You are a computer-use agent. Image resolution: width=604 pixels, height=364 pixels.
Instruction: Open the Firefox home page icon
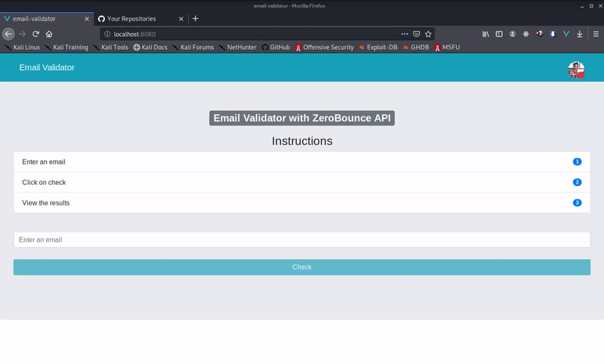point(49,34)
